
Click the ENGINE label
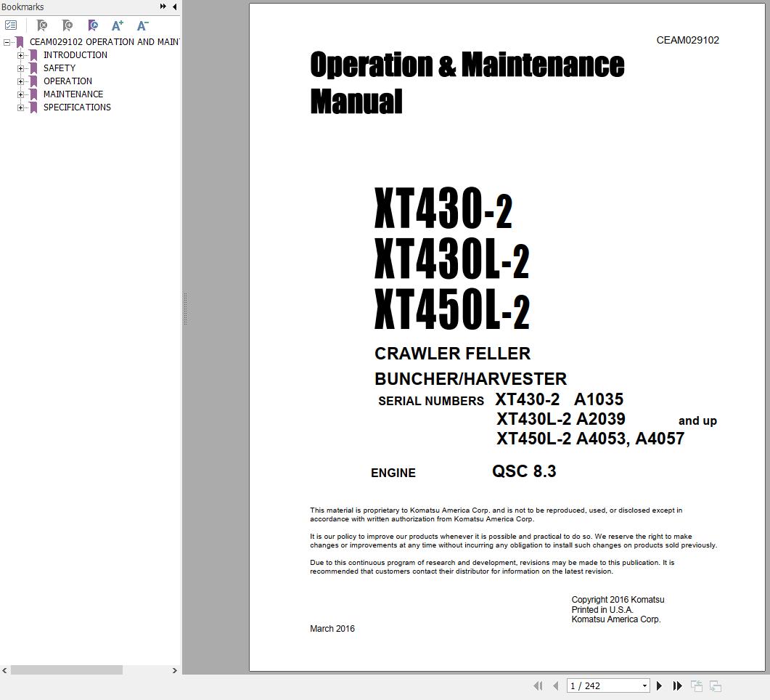click(393, 473)
